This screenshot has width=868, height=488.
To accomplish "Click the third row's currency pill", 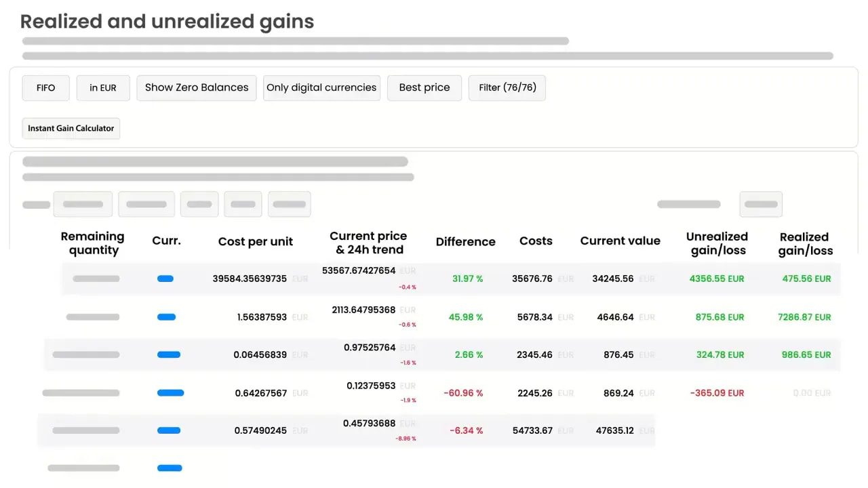I will tap(170, 354).
